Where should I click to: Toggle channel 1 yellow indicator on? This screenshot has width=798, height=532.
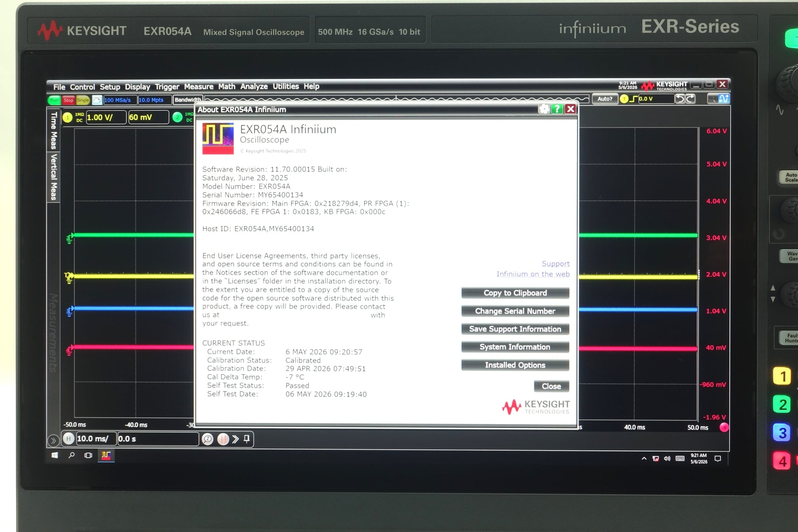[67, 117]
